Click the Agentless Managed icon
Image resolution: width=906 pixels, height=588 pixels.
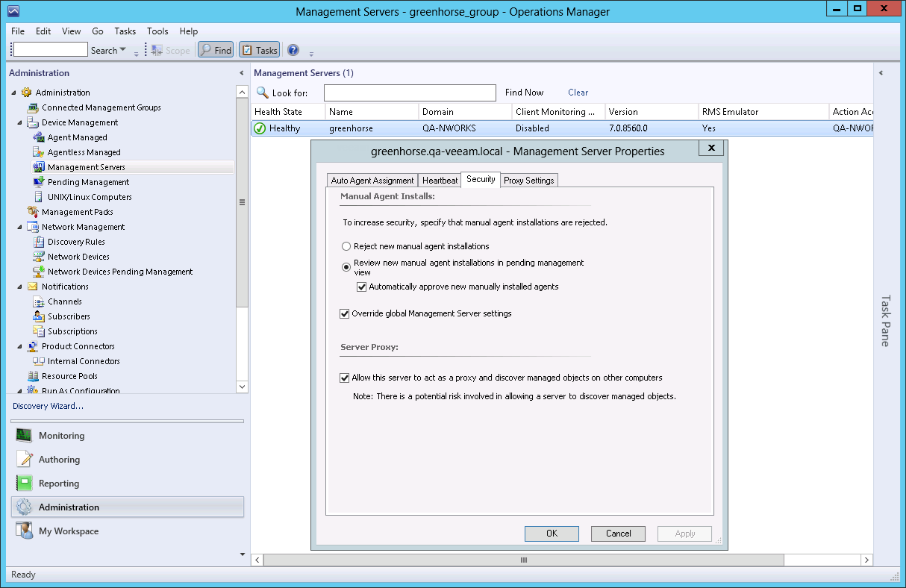40,152
